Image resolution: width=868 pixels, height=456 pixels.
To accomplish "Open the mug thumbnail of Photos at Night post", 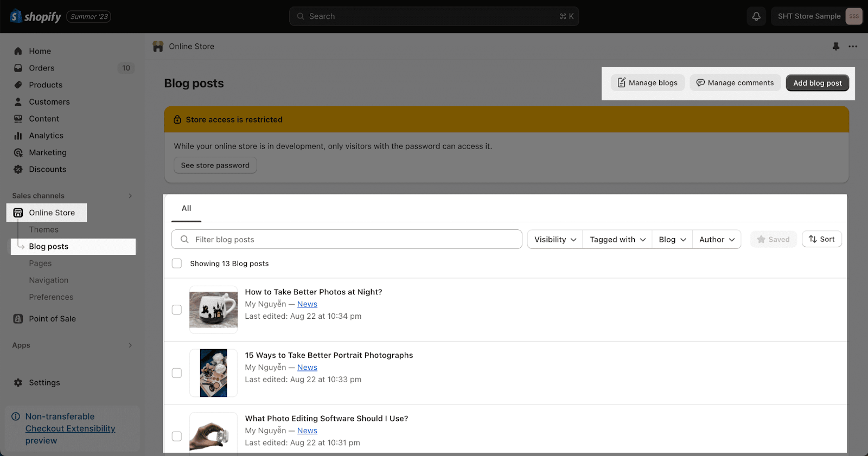I will [214, 310].
